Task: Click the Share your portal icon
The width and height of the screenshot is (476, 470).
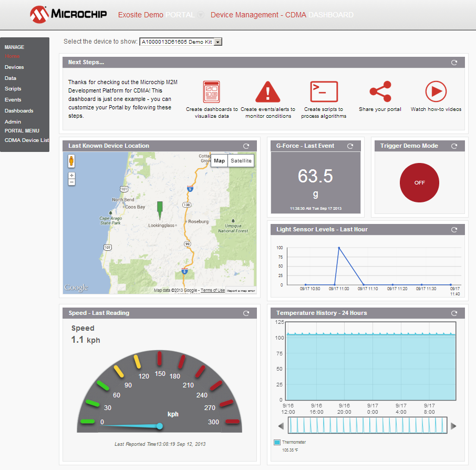Action: click(380, 91)
